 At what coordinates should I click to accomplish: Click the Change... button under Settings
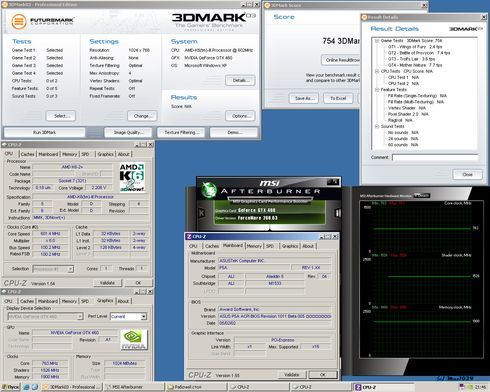[142, 116]
